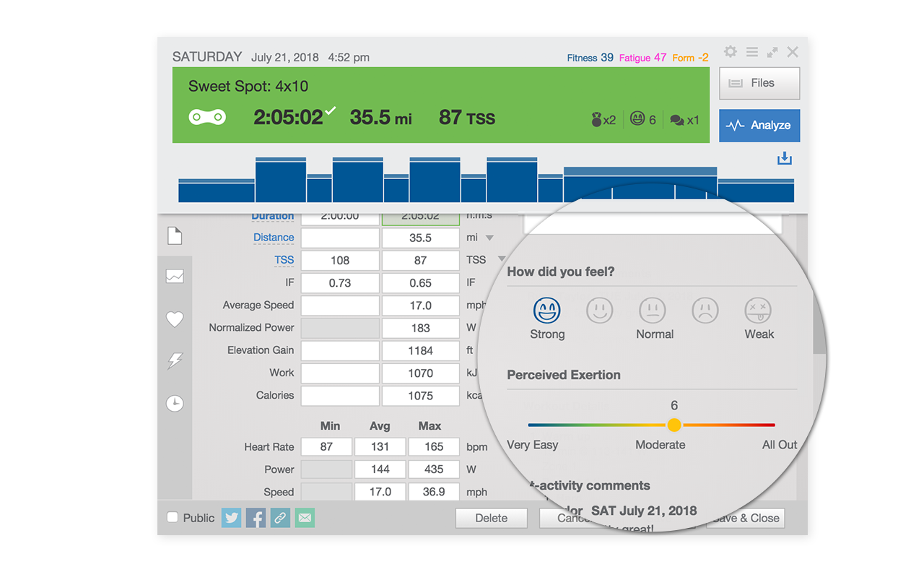
Task: Download the workout file via download icon
Action: pos(785,158)
